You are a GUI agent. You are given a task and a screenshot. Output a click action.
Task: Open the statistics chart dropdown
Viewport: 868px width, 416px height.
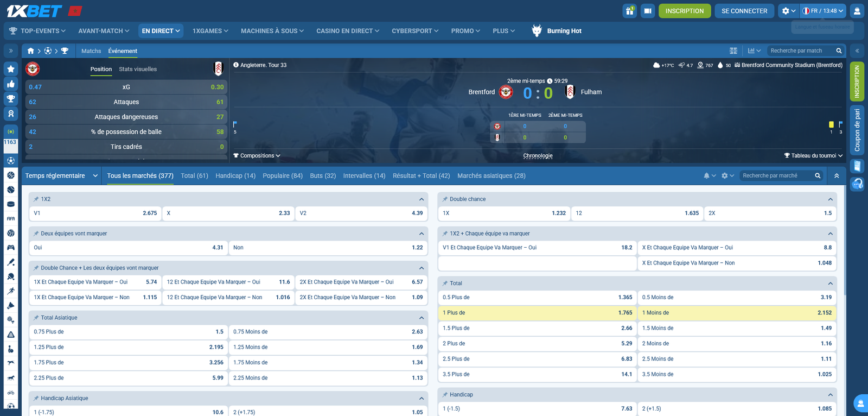[754, 51]
